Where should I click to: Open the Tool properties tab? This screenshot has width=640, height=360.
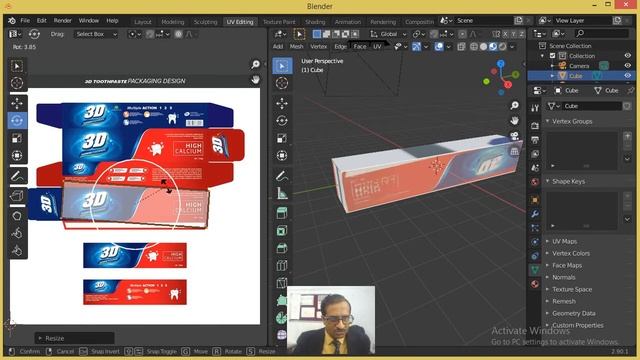point(535,107)
